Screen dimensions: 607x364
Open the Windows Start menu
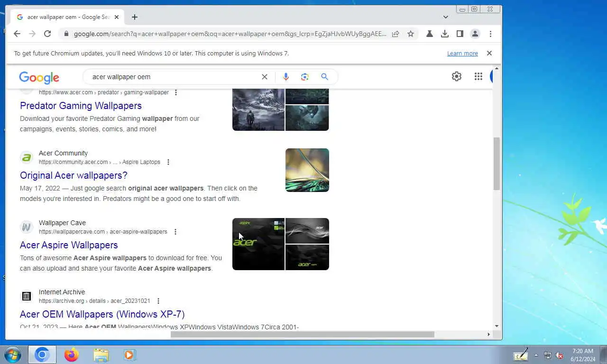[13, 355]
